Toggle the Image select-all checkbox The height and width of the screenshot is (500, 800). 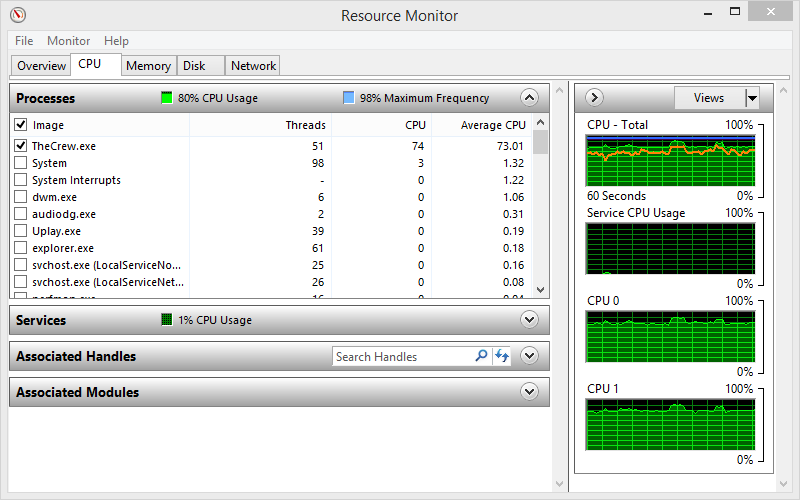tap(20, 125)
